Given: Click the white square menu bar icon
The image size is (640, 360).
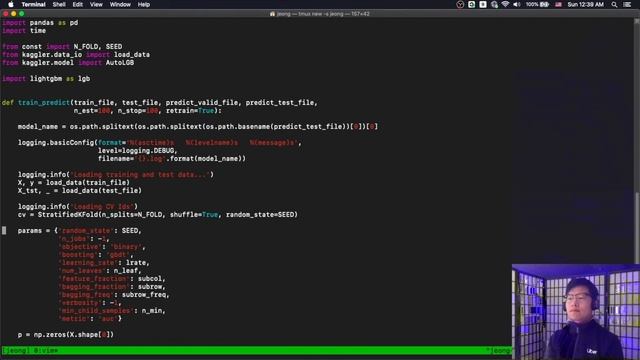Looking at the screenshot, I should pyautogui.click(x=483, y=4).
